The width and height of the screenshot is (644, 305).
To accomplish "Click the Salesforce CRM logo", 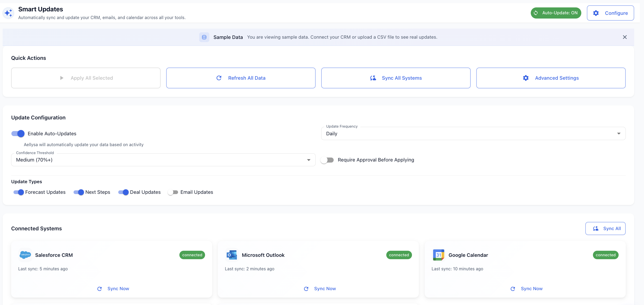I will click(x=25, y=255).
